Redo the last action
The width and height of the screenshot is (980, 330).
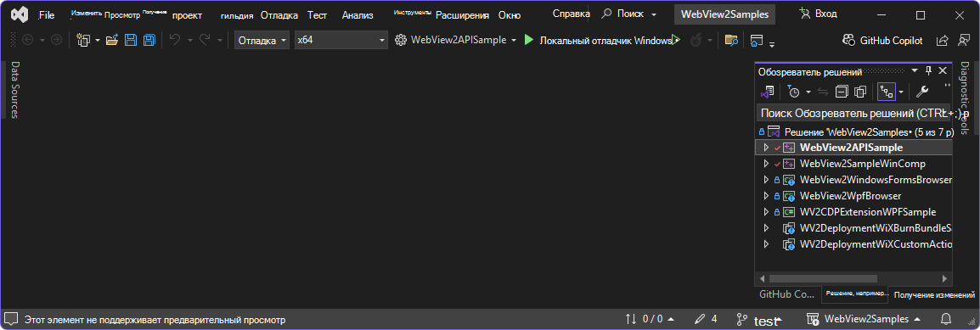pyautogui.click(x=205, y=41)
